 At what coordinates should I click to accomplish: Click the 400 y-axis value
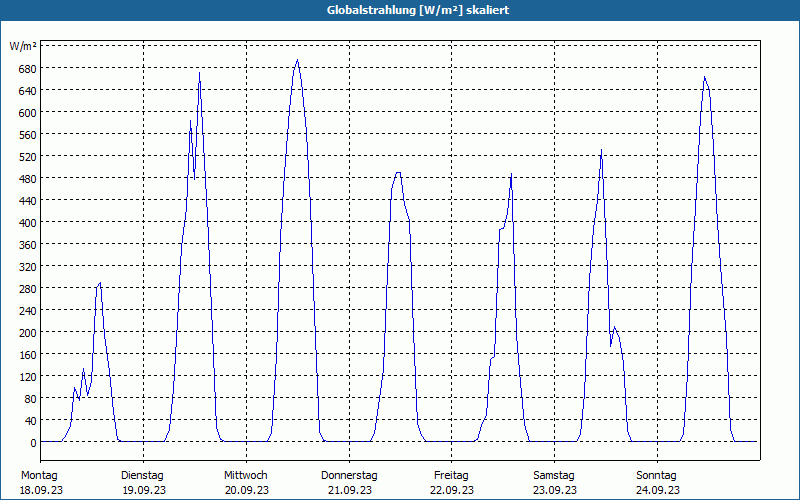28,222
